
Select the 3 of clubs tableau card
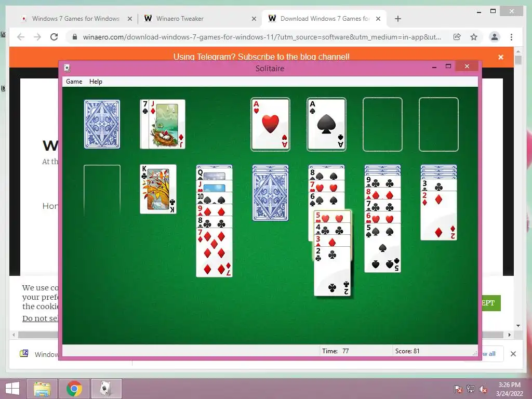click(438, 185)
